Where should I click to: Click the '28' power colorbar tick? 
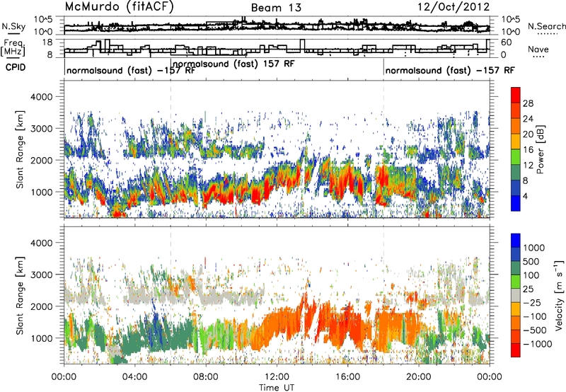click(528, 103)
